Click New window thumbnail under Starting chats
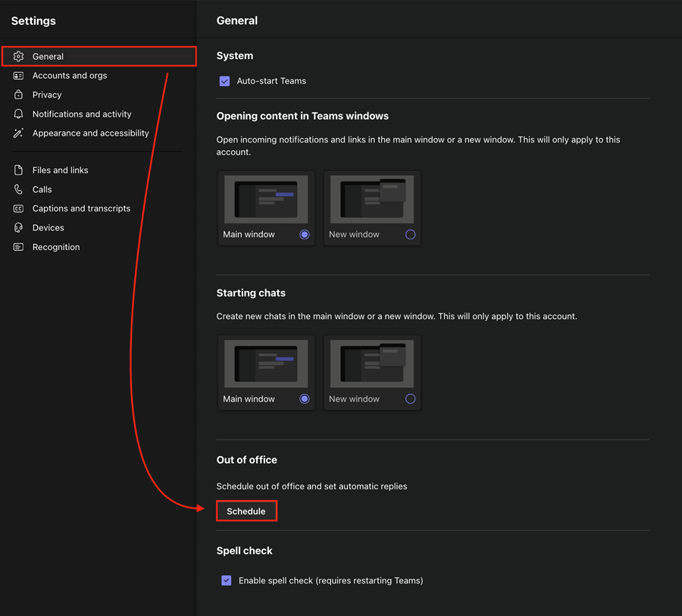682x616 pixels. [x=372, y=364]
